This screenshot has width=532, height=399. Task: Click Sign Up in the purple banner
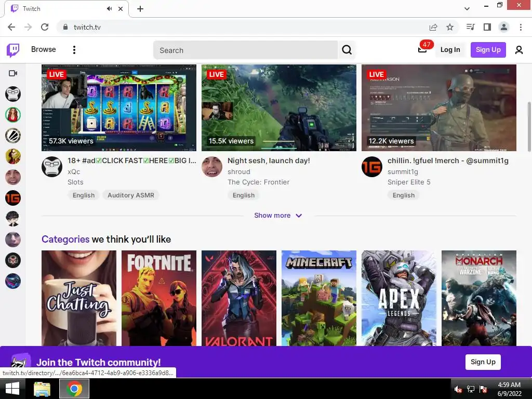point(483,362)
